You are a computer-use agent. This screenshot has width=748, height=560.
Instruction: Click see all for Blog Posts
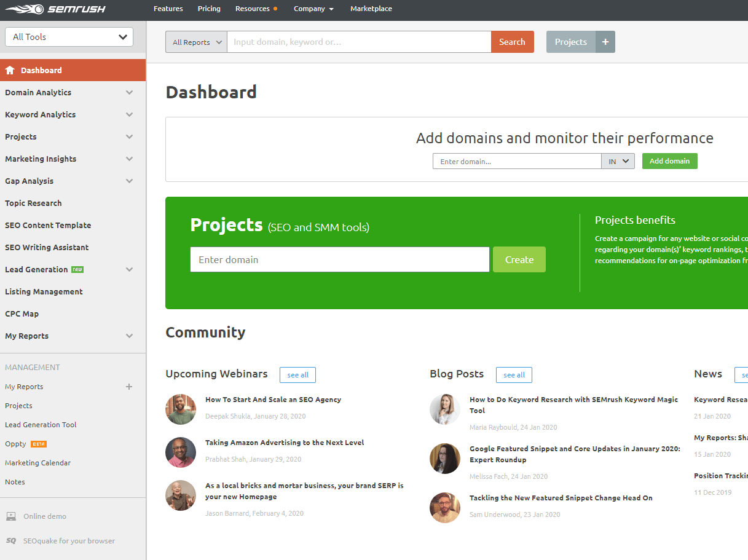point(514,375)
